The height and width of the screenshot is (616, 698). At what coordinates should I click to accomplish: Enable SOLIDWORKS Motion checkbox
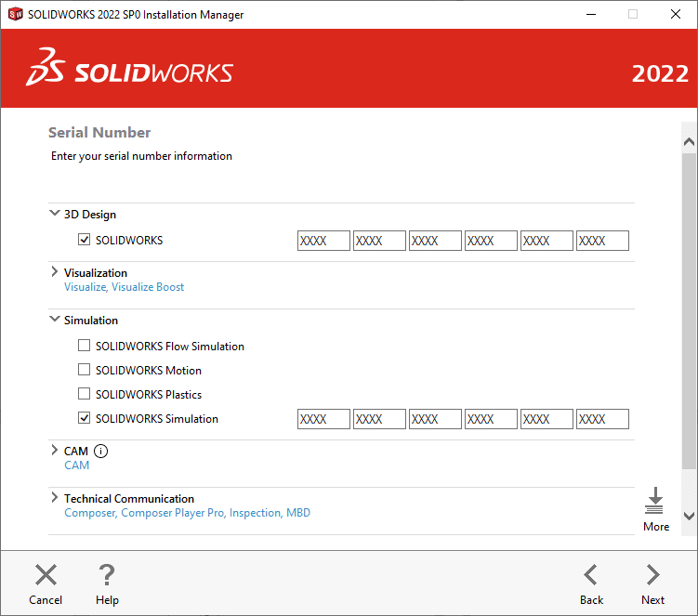(x=85, y=371)
